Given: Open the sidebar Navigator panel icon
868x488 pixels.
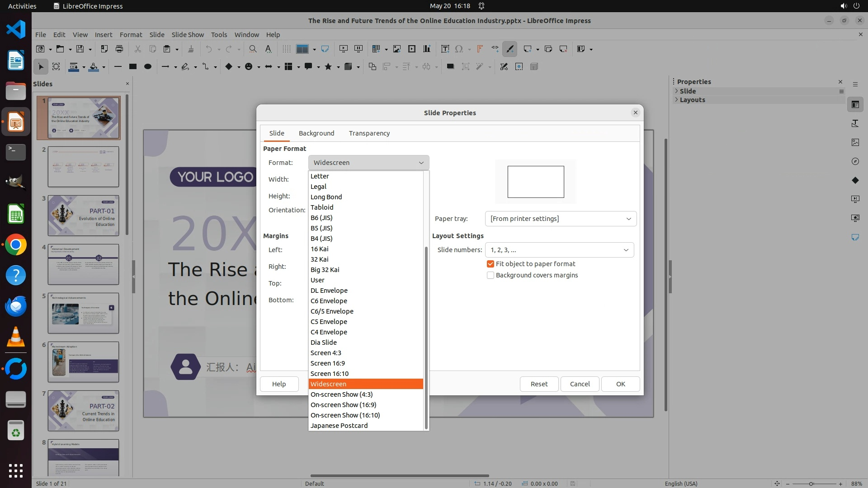Looking at the screenshot, I should click(855, 161).
